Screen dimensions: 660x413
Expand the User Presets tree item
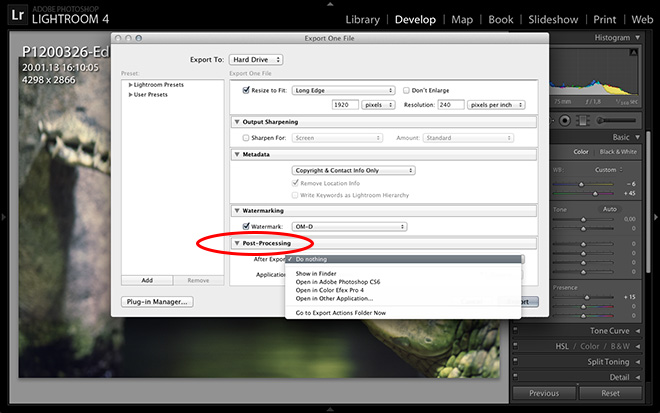coord(130,95)
